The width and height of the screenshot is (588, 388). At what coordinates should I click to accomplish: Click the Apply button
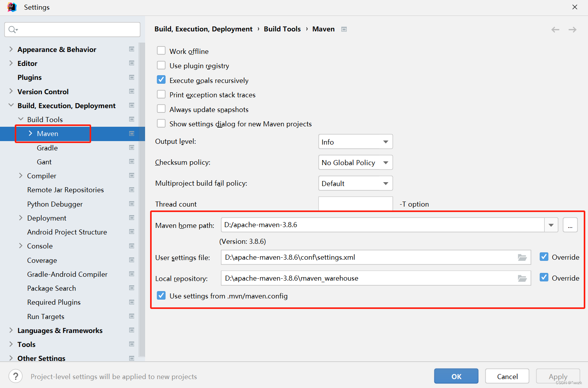pos(558,376)
